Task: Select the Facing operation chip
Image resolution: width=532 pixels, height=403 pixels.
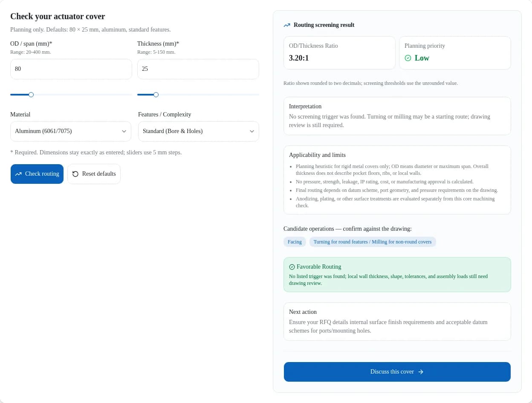Action: pyautogui.click(x=295, y=242)
